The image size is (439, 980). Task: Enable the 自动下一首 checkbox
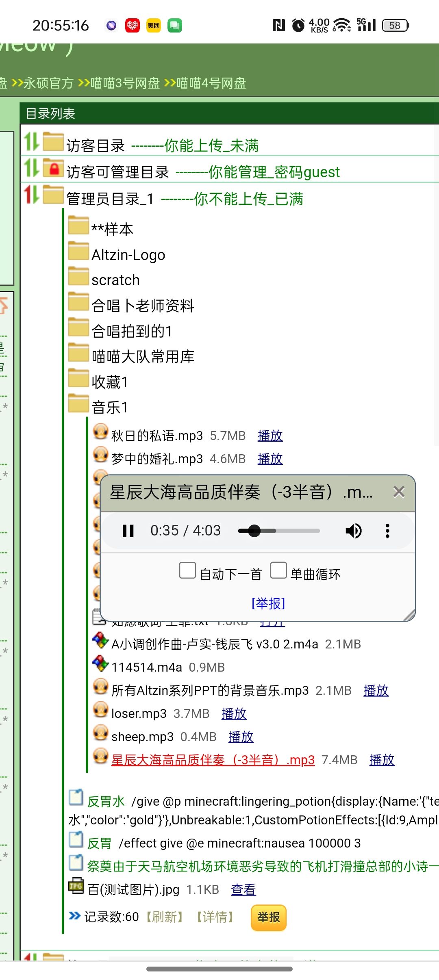(x=187, y=570)
